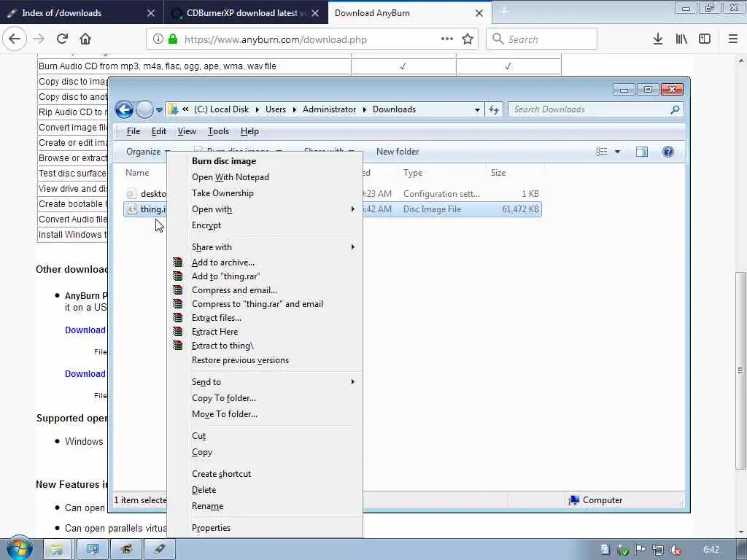Open Firefox downloads panel arrow
Screen dimensions: 747x560
coord(658,39)
